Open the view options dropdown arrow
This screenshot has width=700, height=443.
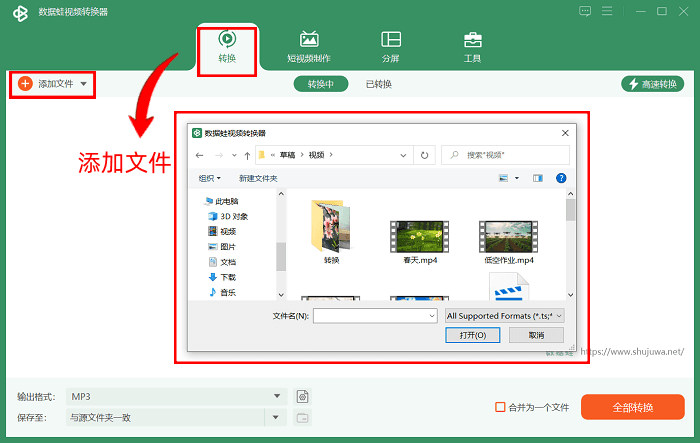pos(517,178)
